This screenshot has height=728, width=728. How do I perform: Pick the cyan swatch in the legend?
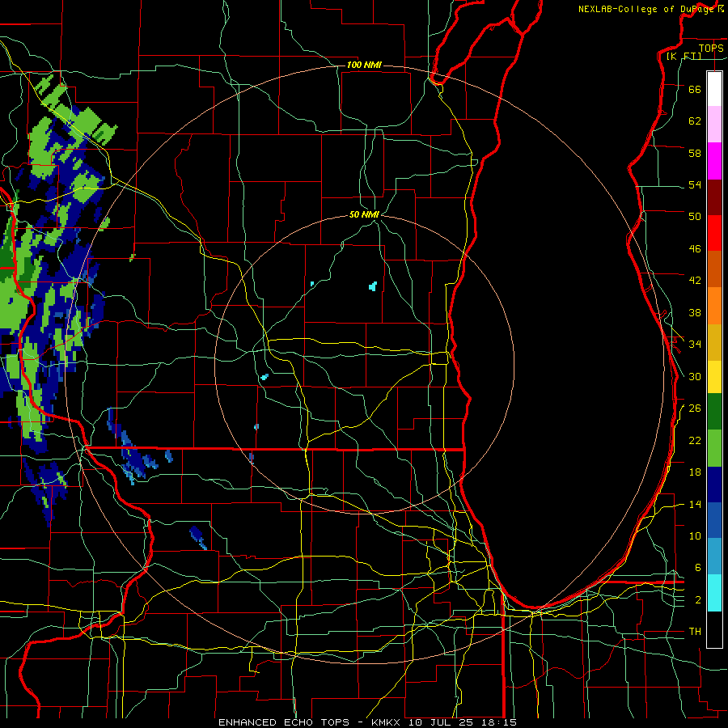(x=714, y=593)
